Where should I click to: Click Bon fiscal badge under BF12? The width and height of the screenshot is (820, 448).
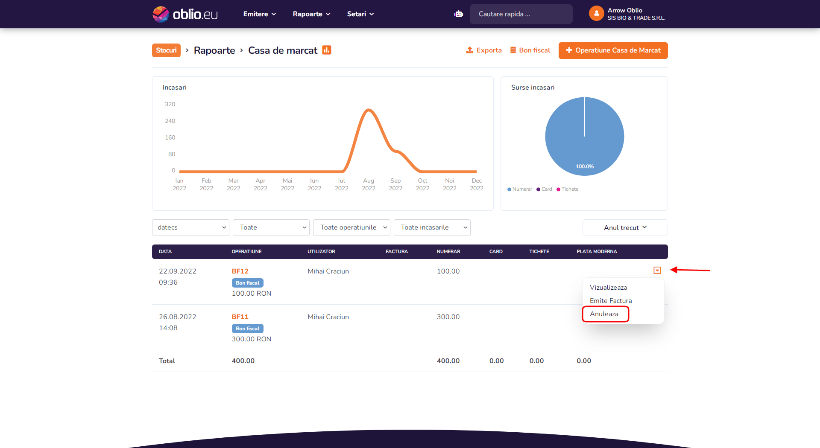coord(247,283)
